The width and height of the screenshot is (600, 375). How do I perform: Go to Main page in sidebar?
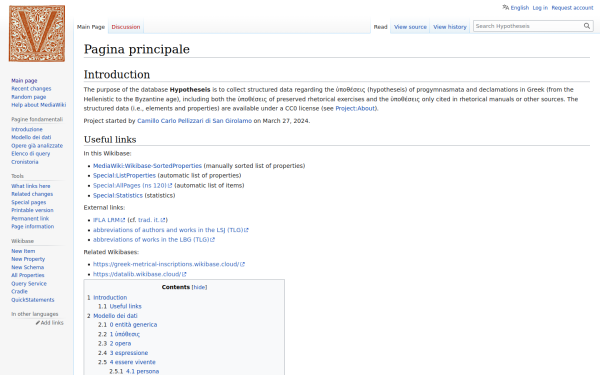click(x=24, y=80)
